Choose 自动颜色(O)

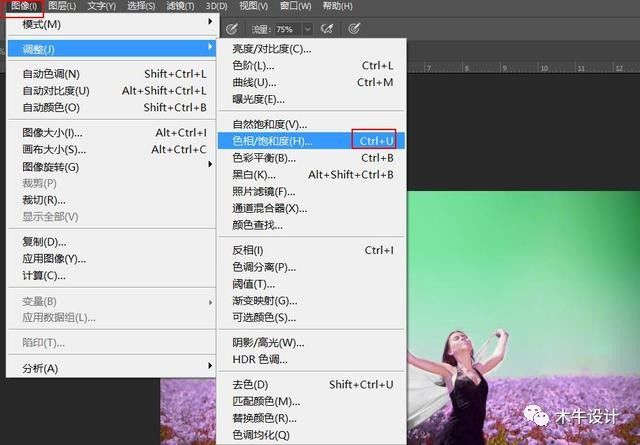tap(111, 107)
